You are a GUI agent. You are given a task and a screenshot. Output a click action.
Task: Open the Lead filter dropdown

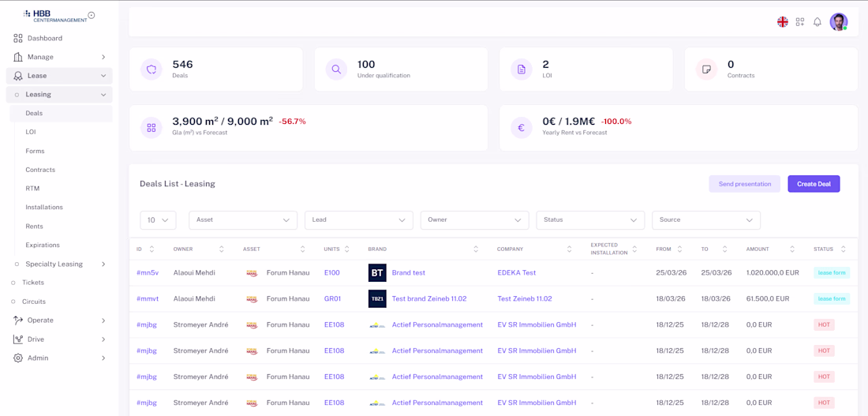(359, 220)
